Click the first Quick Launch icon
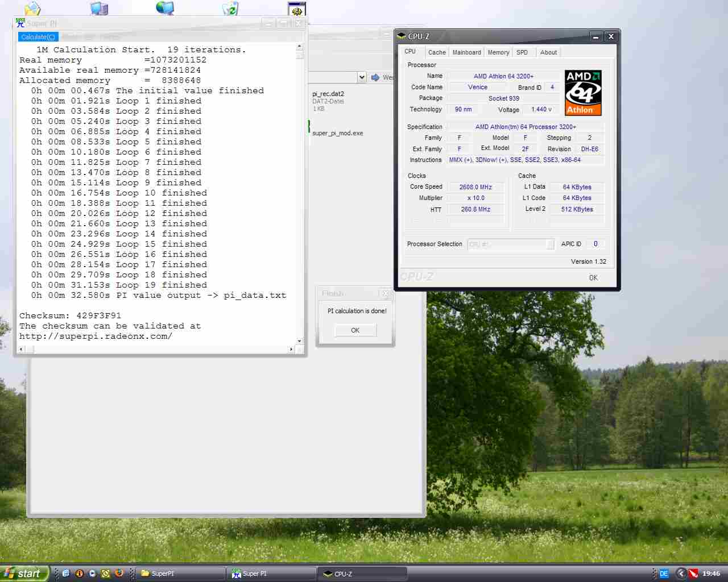Image resolution: width=728 pixels, height=582 pixels. (66, 573)
